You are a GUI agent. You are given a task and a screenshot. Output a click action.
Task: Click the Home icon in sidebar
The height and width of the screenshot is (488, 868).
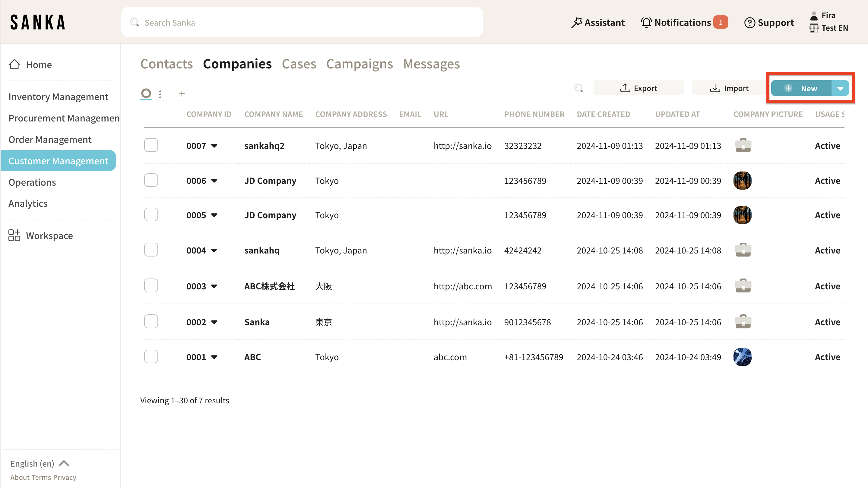coord(14,64)
